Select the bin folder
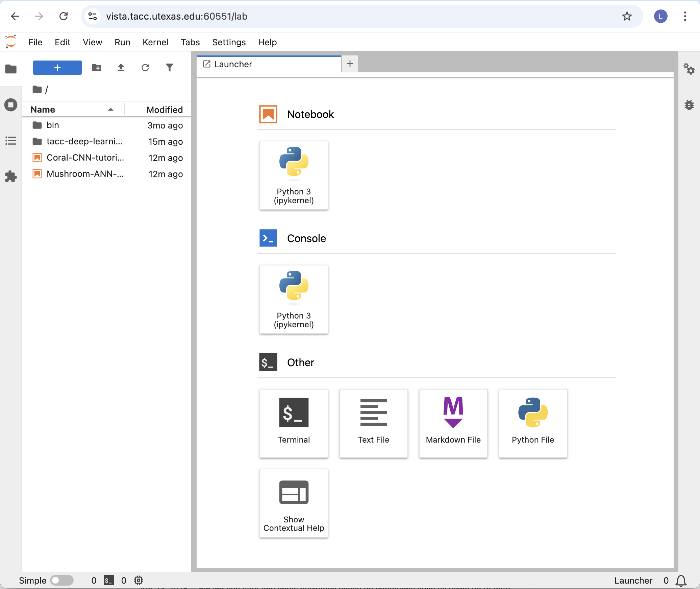The width and height of the screenshot is (700, 589). (x=107, y=125)
